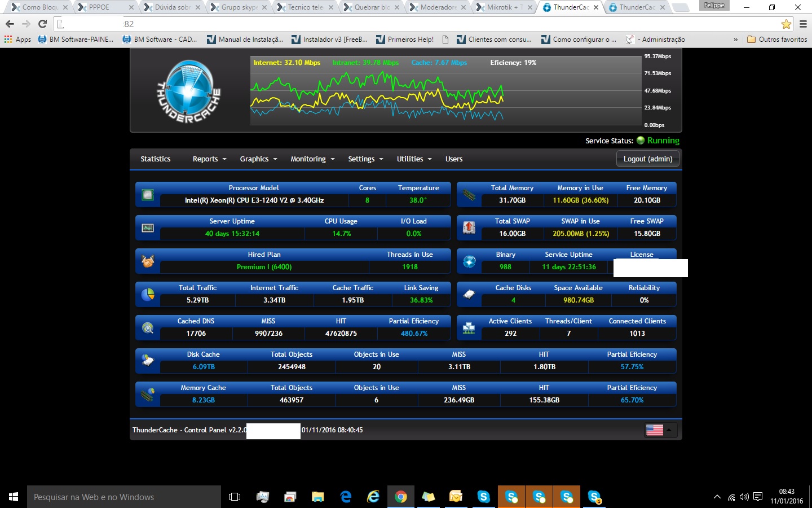Click the '40 days 15:32:14' server uptime value
The image size is (812, 508).
(232, 234)
